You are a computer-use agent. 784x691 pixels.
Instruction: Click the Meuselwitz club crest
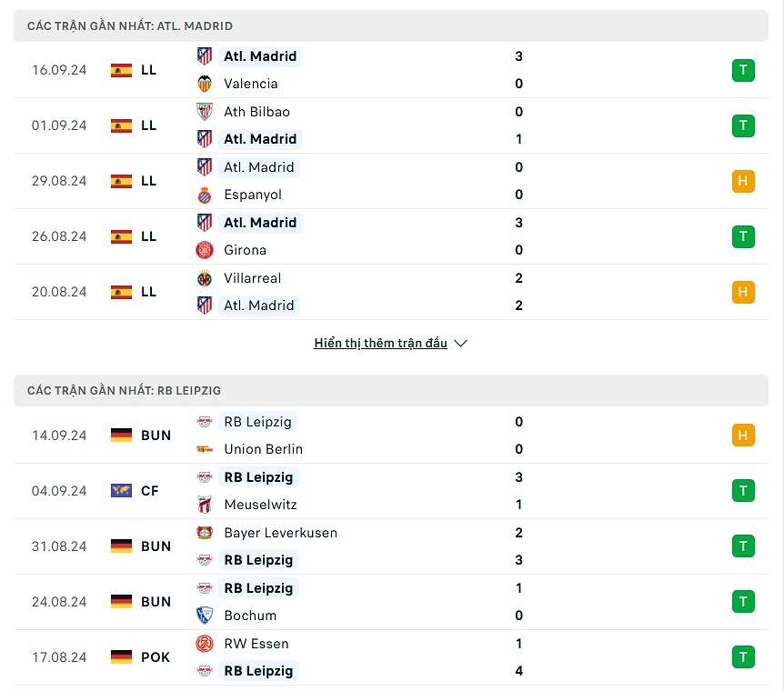click(x=205, y=505)
